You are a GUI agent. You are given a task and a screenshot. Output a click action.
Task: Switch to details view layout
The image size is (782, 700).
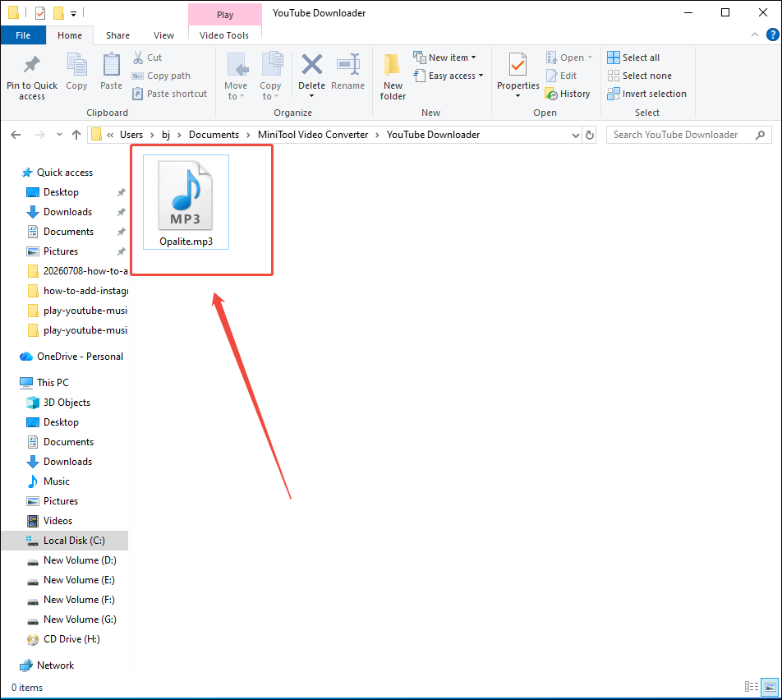(x=752, y=687)
